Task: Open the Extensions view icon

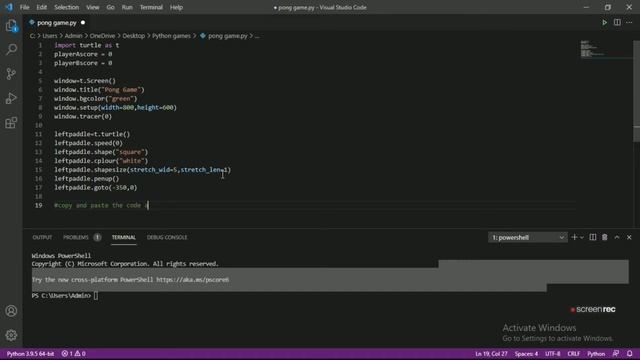Action: pyautogui.click(x=11, y=122)
